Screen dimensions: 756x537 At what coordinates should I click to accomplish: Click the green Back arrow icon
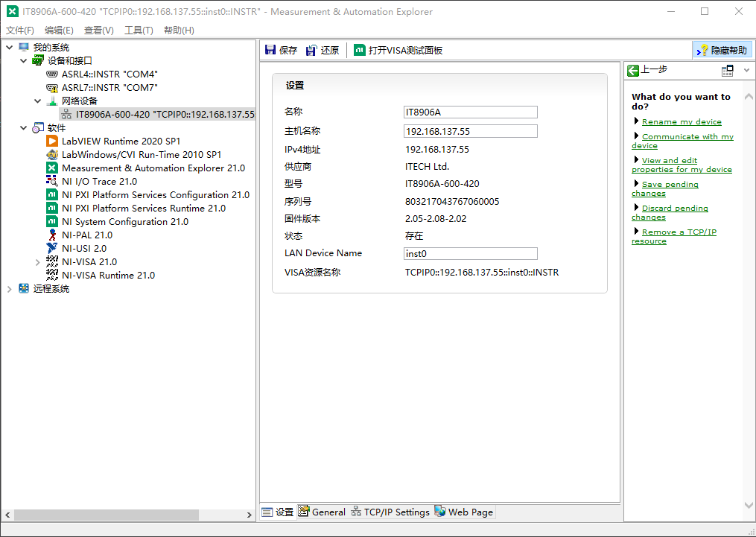tap(633, 71)
